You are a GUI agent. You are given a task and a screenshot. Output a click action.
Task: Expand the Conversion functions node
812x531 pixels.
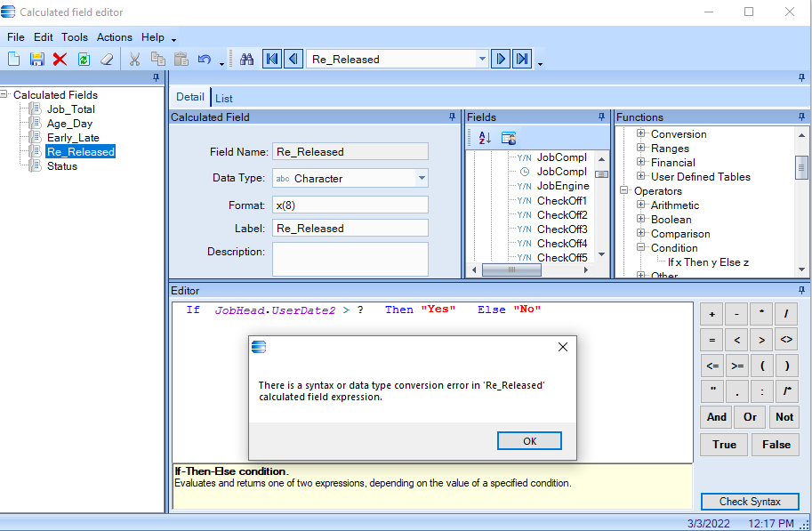click(x=640, y=133)
